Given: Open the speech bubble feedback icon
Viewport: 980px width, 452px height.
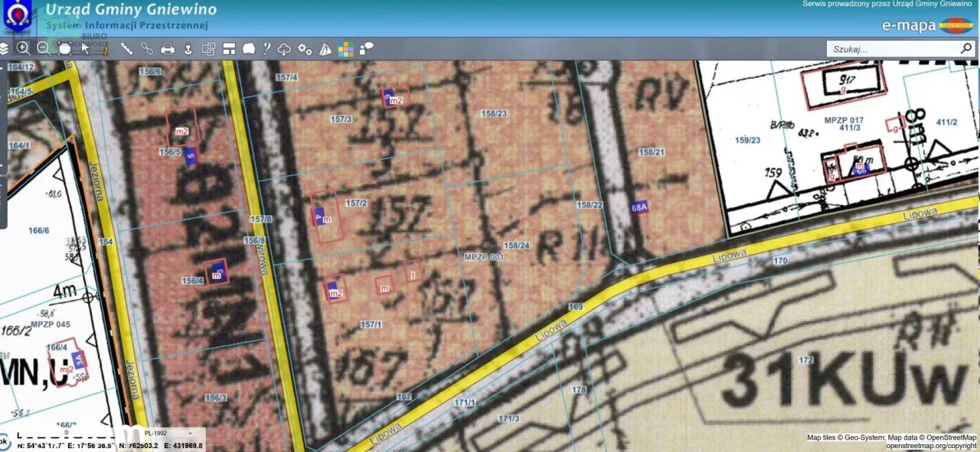Looking at the screenshot, I should click(367, 49).
